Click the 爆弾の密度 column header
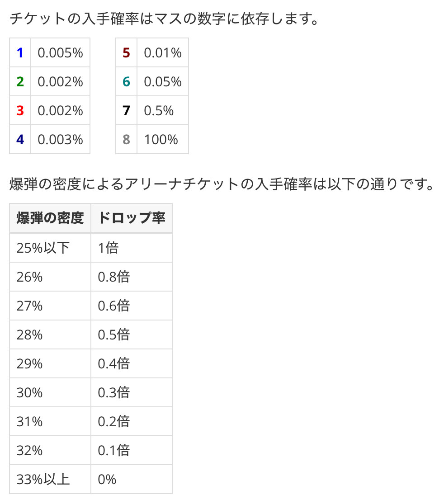 click(50, 218)
